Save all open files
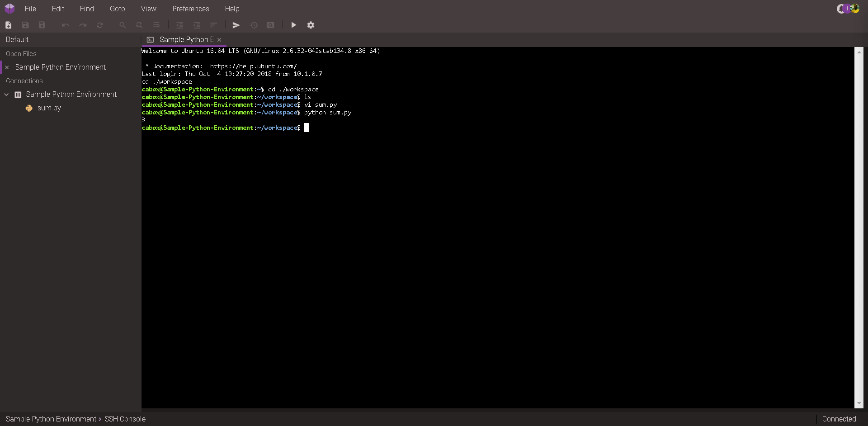Image resolution: width=868 pixels, height=426 pixels. (42, 25)
